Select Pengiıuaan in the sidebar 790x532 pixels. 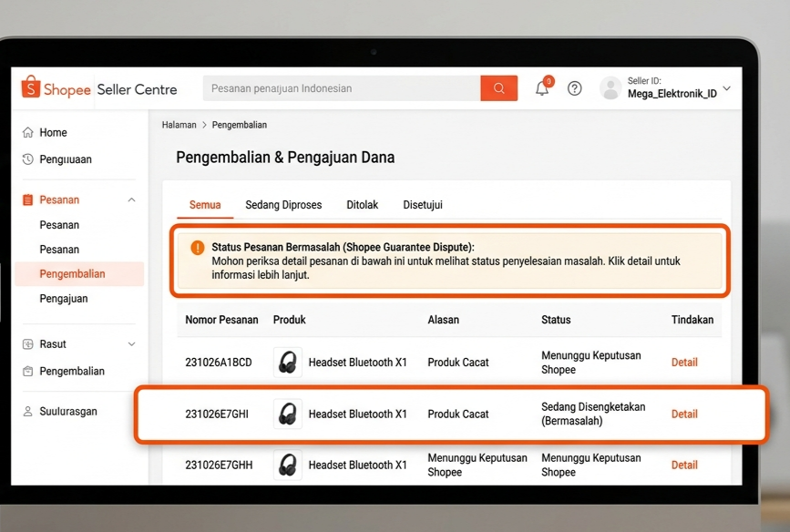[66, 159]
